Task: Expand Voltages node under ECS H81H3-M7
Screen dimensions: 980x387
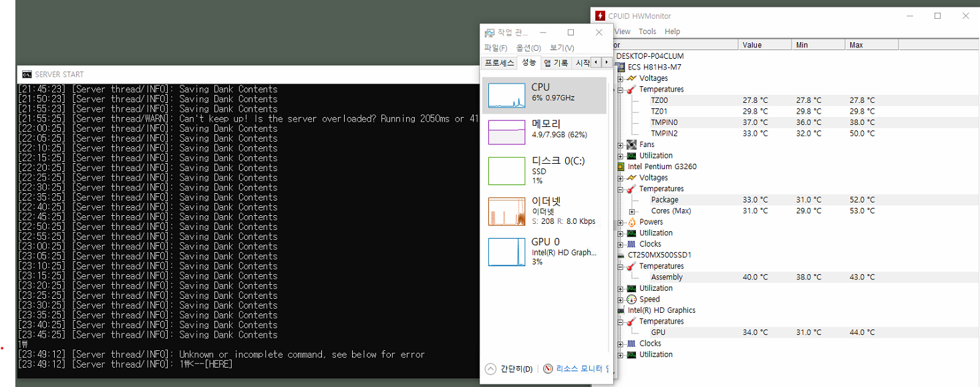Action: (621, 78)
